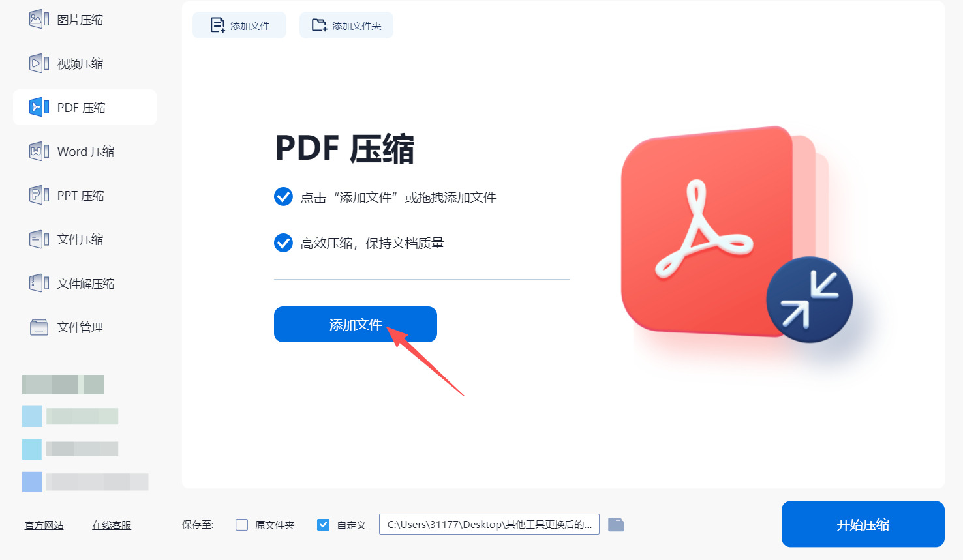Click the Word 压缩 sidebar icon

[x=39, y=151]
